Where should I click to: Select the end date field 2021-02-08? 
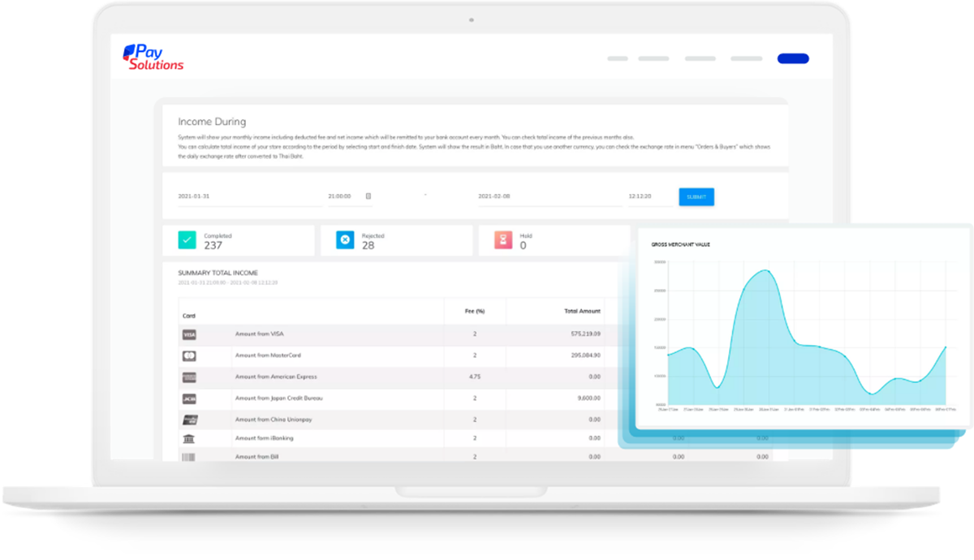point(550,196)
